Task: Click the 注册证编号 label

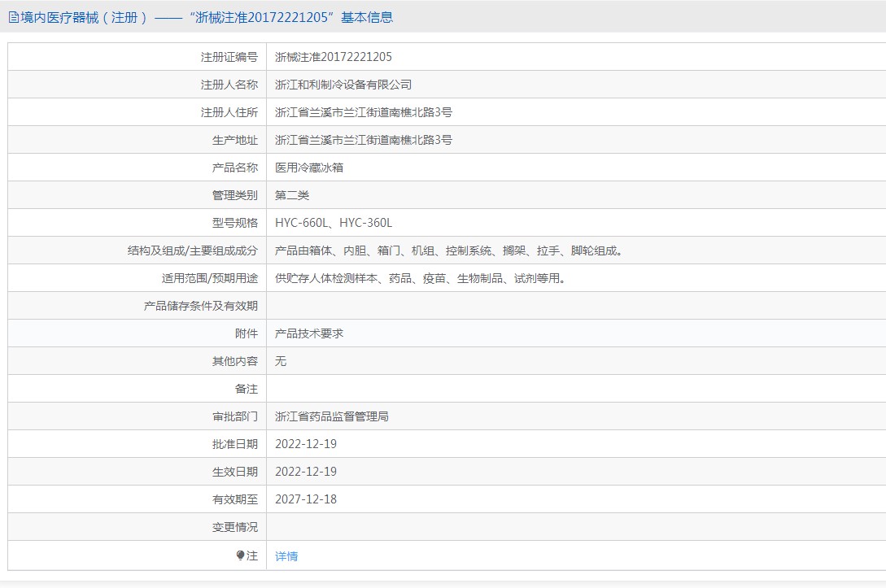Action: coord(229,57)
